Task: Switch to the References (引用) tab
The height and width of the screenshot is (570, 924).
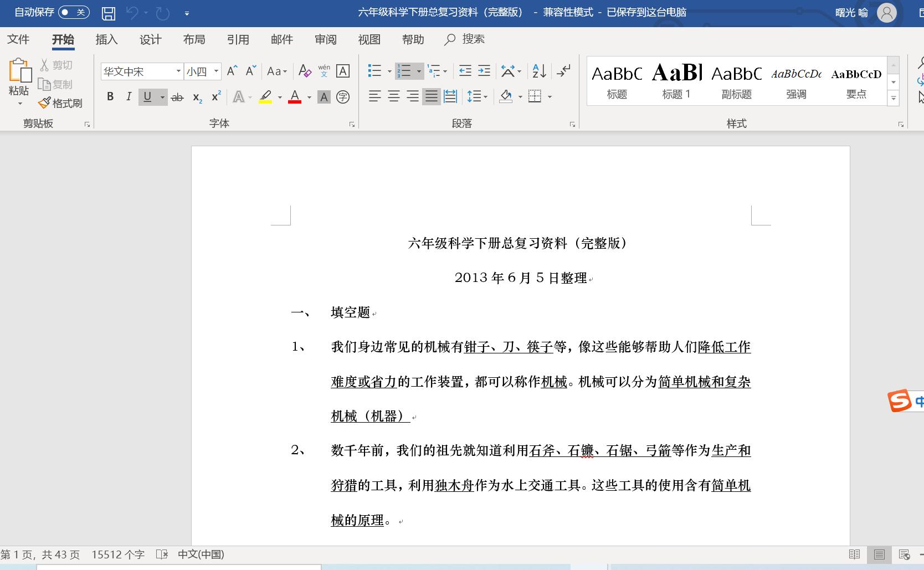Action: (x=238, y=39)
